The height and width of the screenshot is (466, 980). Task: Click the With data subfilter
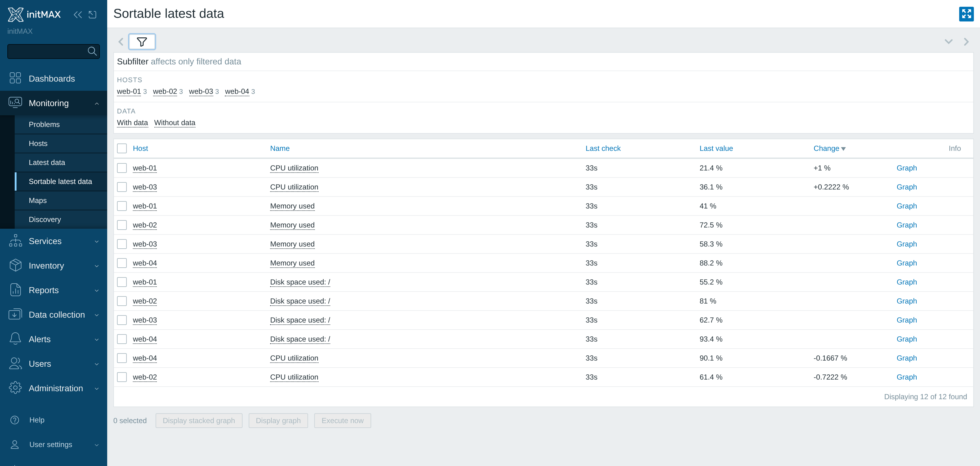coord(132,123)
